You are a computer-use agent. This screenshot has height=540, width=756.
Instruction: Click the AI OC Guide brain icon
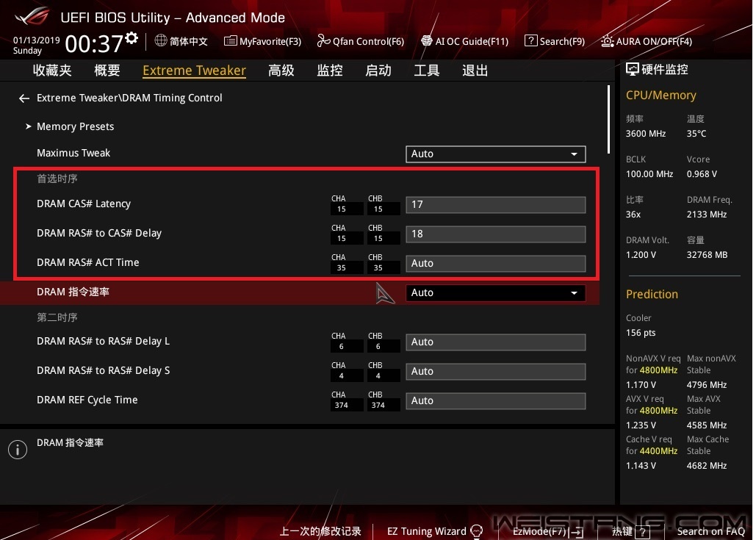427,41
